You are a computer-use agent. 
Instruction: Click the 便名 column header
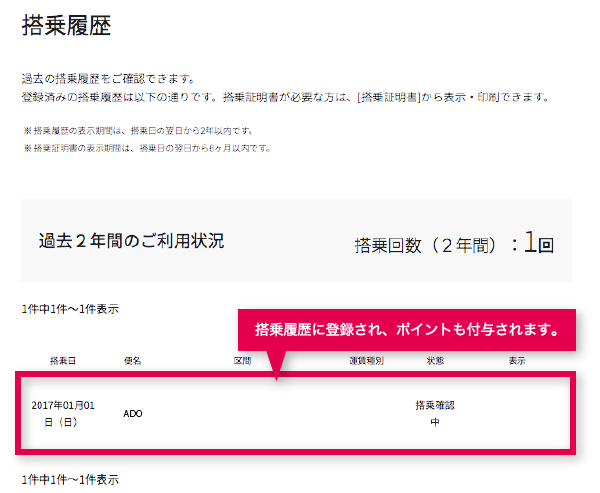133,360
